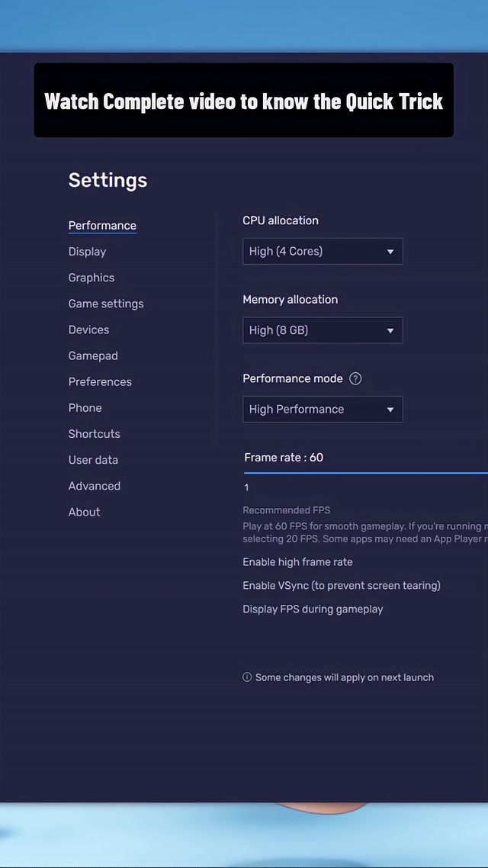This screenshot has height=868, width=488.
Task: Show the About section
Action: click(84, 512)
